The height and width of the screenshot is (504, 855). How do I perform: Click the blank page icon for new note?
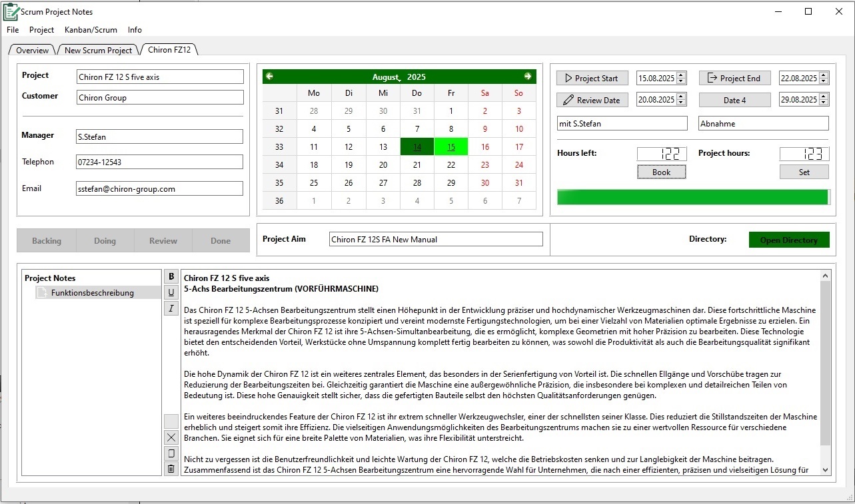tap(171, 453)
